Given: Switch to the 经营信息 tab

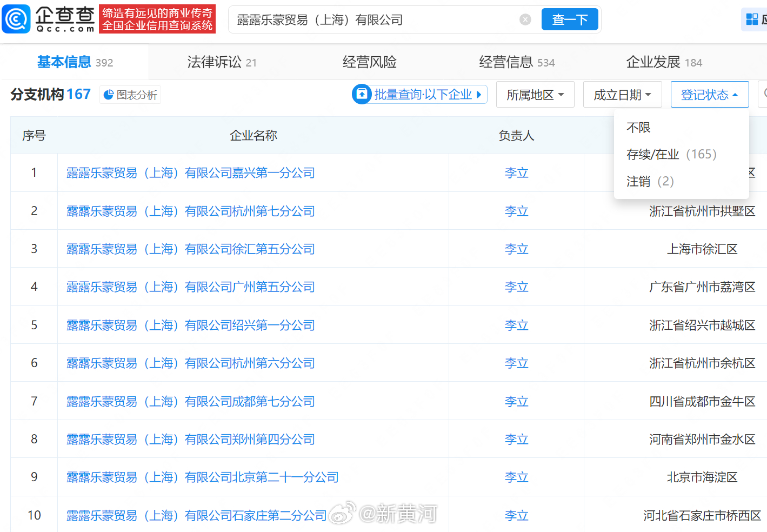Looking at the screenshot, I should [x=517, y=62].
